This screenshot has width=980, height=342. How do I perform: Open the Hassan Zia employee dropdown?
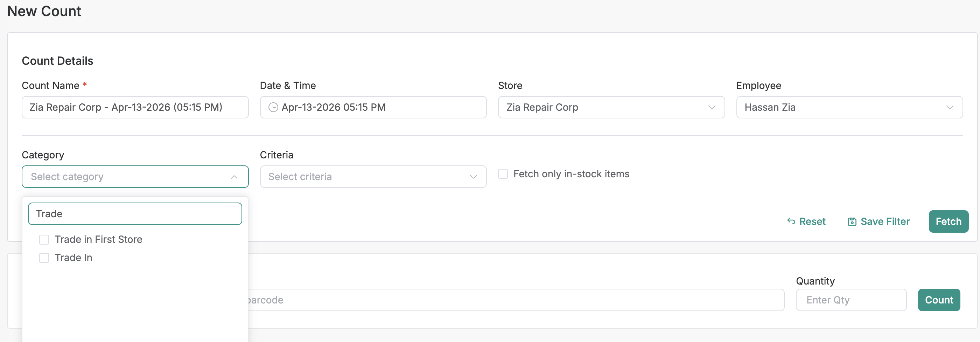[x=841, y=107]
